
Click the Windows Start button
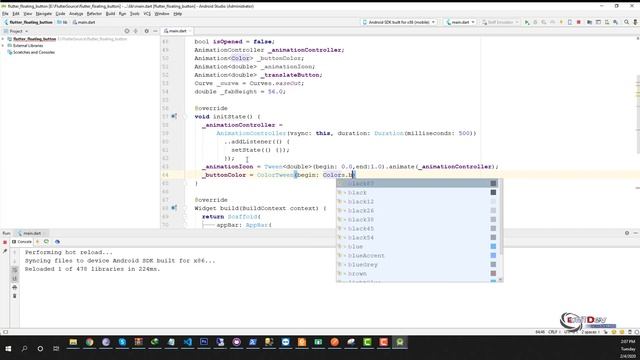click(8, 349)
